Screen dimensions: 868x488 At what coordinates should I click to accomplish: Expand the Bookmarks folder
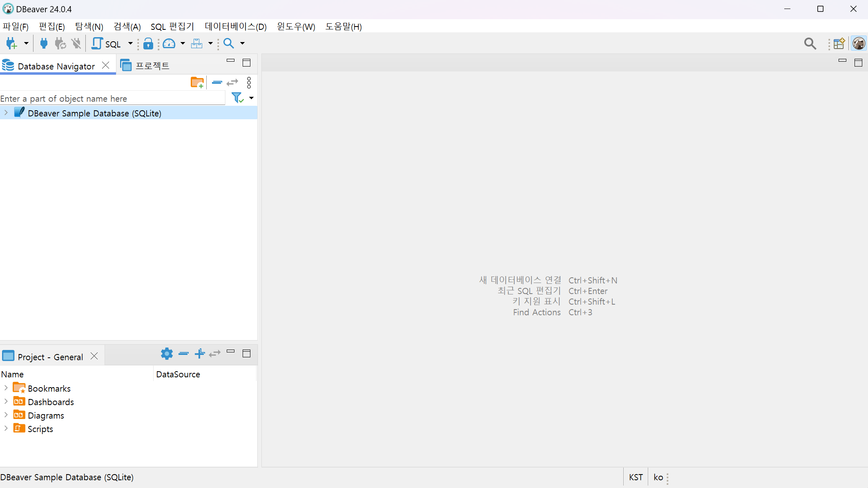(6, 388)
